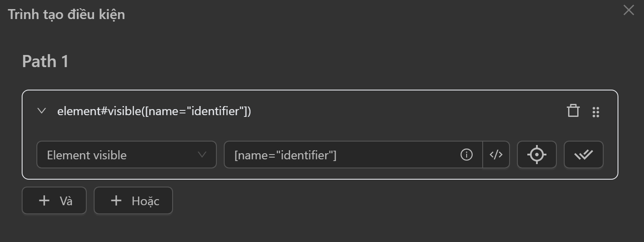This screenshot has width=644, height=242.
Task: Open the Element visible dropdown
Action: tap(126, 155)
